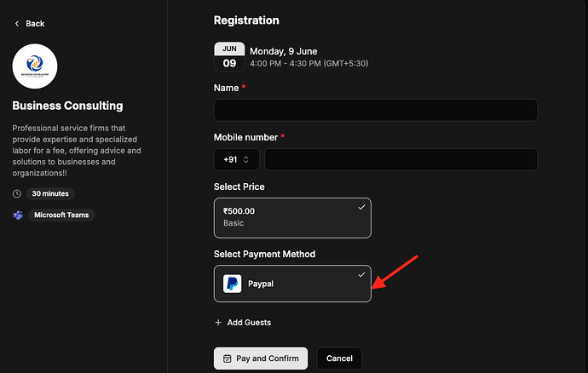Select the ₹500.00 Basic price option

(x=292, y=218)
